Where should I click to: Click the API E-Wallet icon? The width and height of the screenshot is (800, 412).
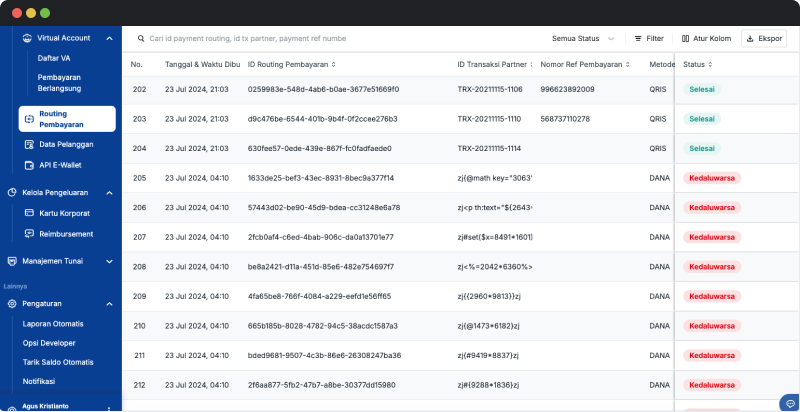point(30,165)
